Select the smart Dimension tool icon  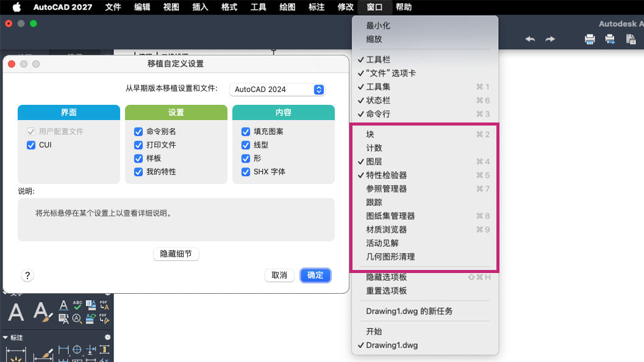point(16,355)
